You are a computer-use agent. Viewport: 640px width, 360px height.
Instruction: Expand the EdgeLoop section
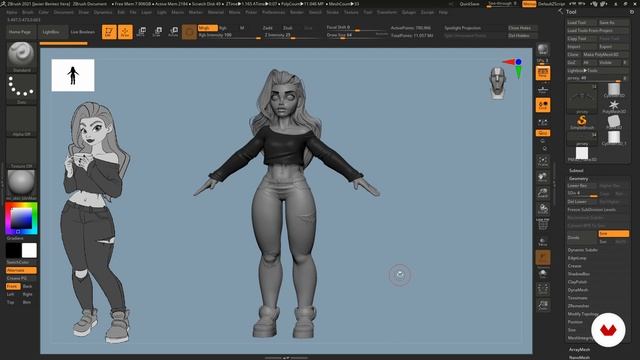coord(577,258)
